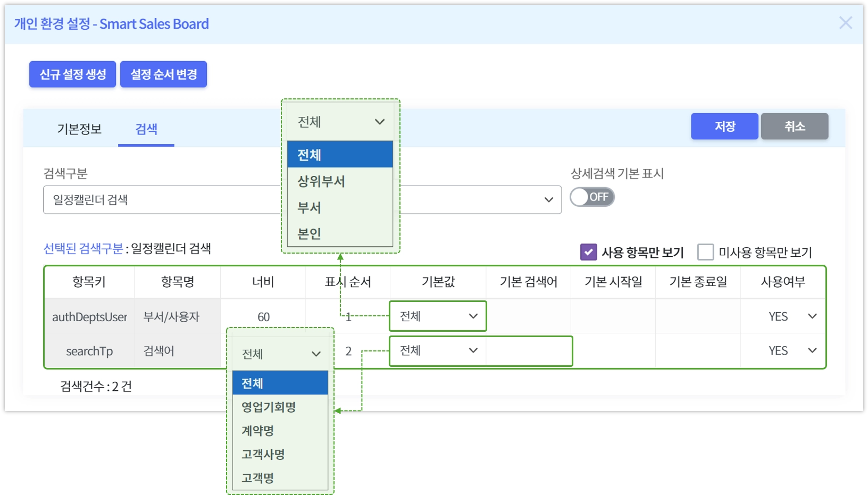Click the authDeptsUser 항목키 cell
This screenshot has width=868, height=495.
(89, 316)
